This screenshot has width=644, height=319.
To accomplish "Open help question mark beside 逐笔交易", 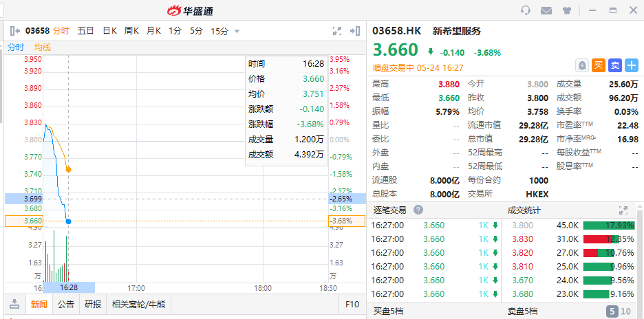I will tap(418, 210).
